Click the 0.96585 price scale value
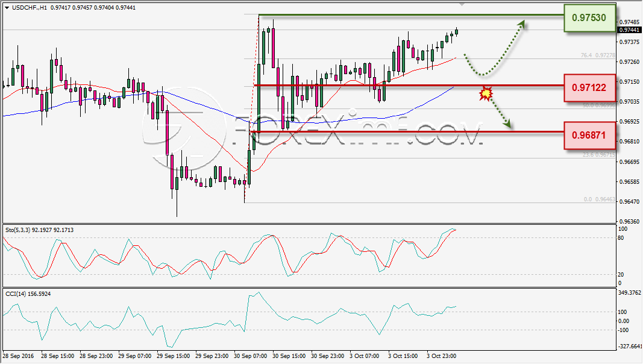 [629, 181]
